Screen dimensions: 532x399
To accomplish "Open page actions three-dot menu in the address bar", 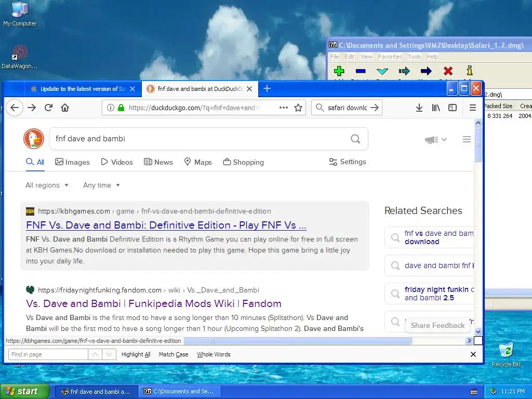I will [283, 108].
